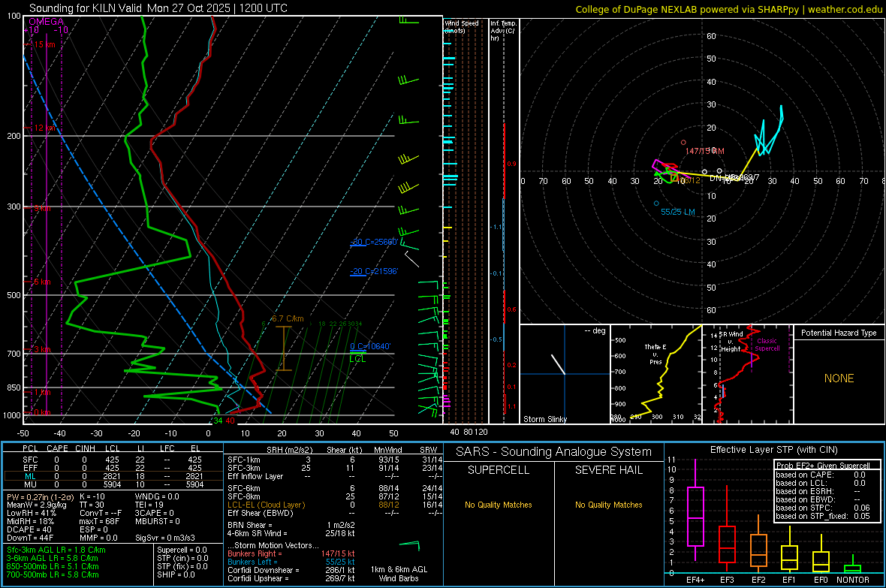Click the 'NONE' hazard type value
The height and width of the screenshot is (588, 886).
pos(839,378)
